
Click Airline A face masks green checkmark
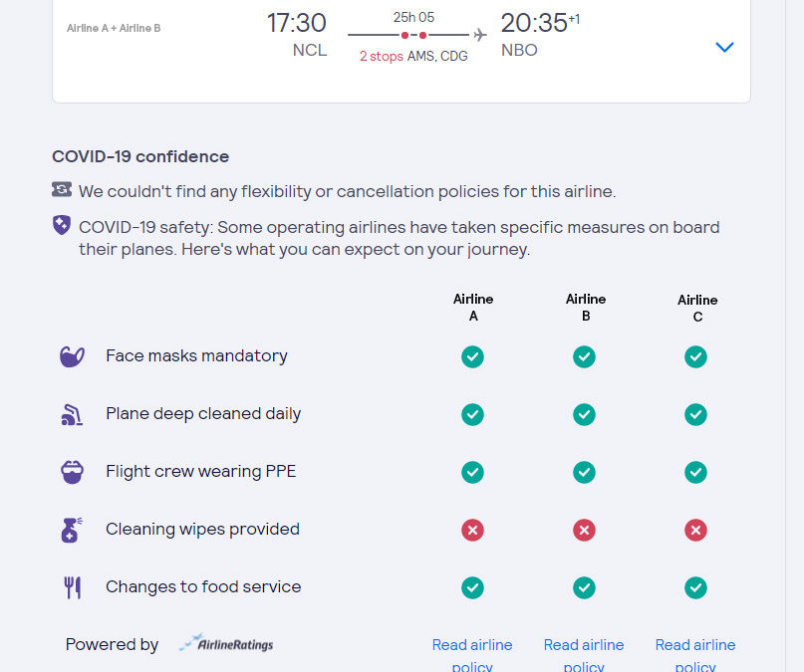(x=472, y=357)
